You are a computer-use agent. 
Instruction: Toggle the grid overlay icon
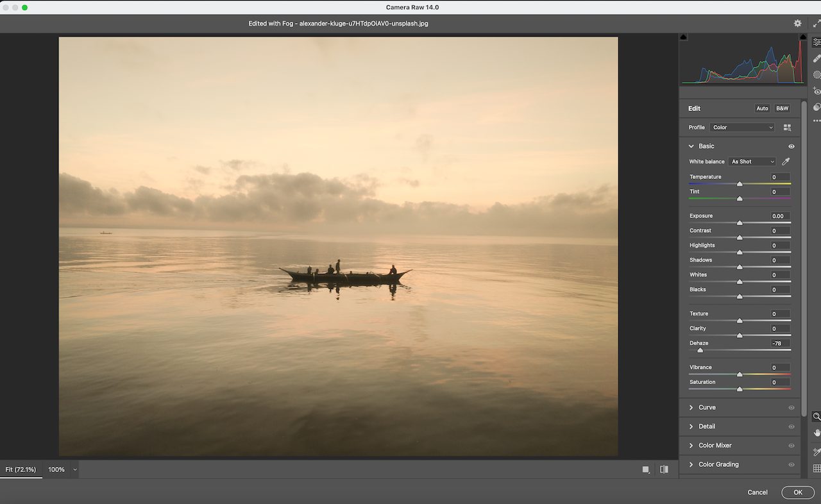click(x=817, y=469)
